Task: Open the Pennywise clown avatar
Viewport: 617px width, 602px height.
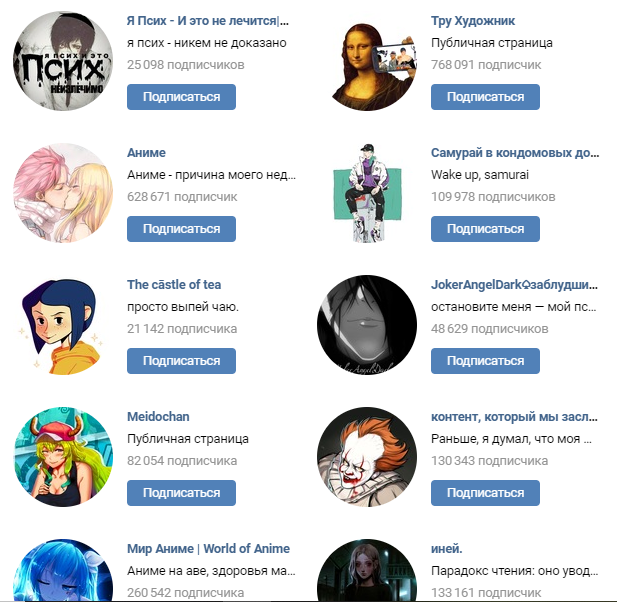Action: [x=367, y=457]
